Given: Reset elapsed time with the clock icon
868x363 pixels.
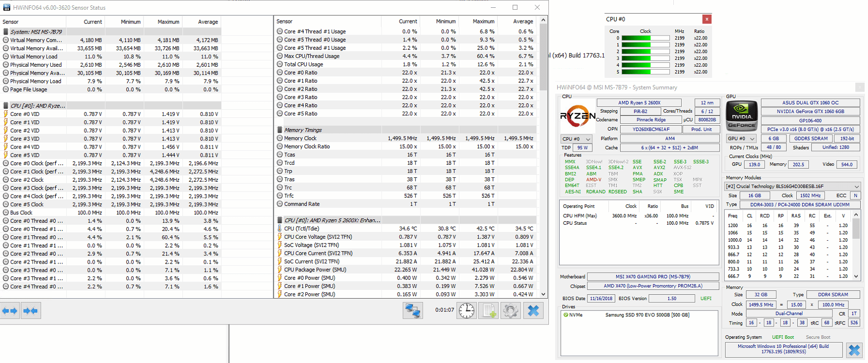Looking at the screenshot, I should pyautogui.click(x=466, y=310).
